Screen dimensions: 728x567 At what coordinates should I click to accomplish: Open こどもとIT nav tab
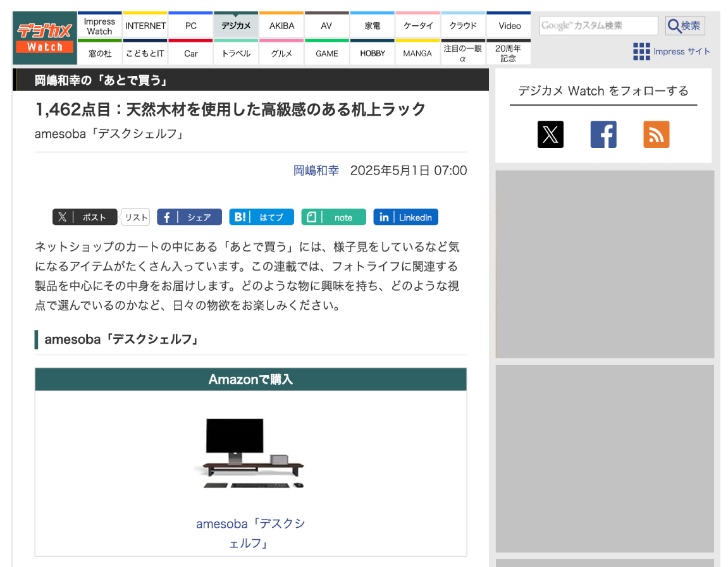(x=145, y=53)
